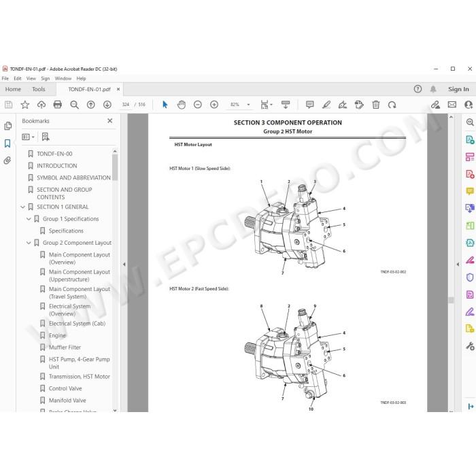
Task: Open the find text magnifier tool
Action: click(x=74, y=105)
